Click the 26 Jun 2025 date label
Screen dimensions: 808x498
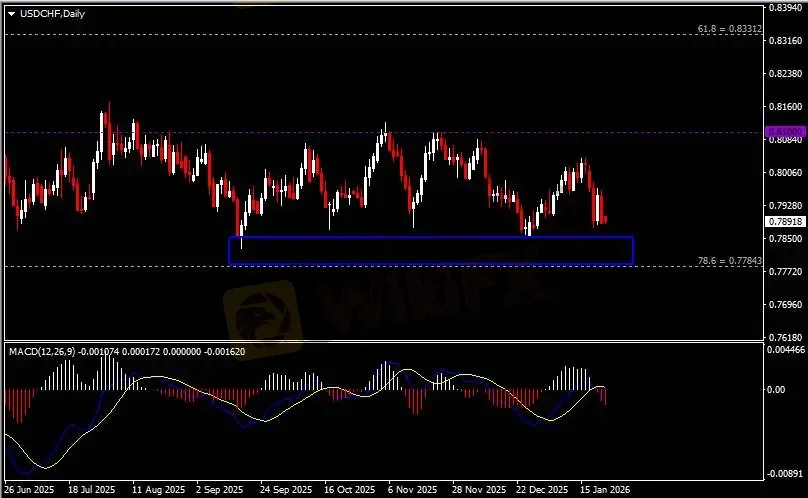point(29,490)
